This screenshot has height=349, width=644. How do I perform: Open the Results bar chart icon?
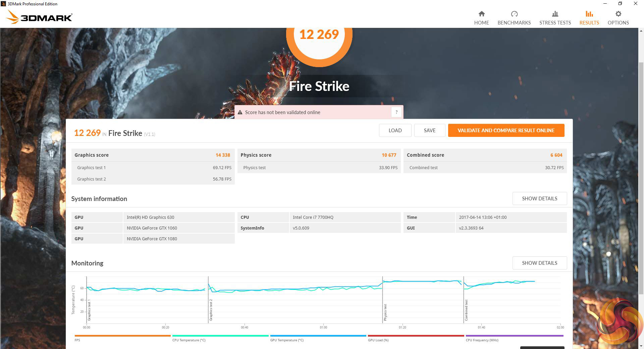point(589,14)
